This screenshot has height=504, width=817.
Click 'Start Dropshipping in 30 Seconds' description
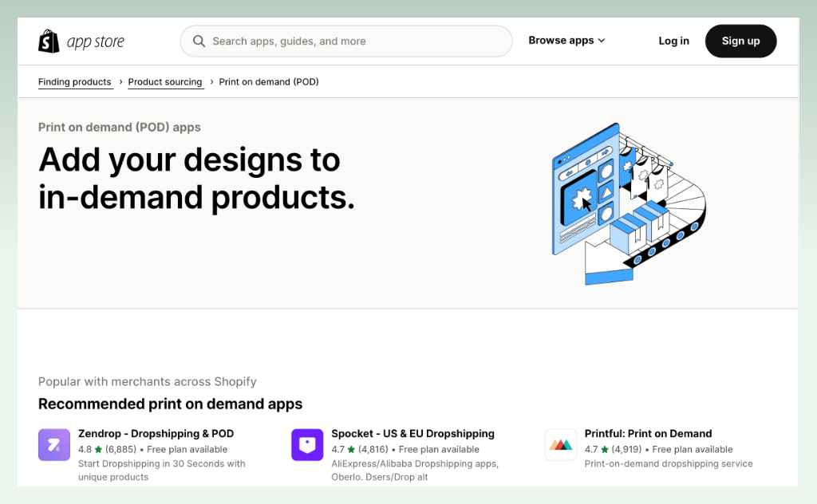(161, 471)
